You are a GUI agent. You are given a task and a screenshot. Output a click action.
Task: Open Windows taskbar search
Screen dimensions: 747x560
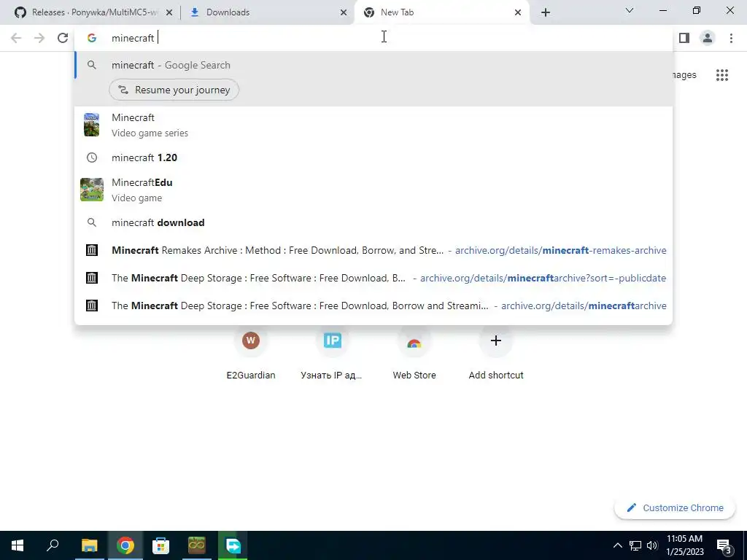tap(53, 545)
